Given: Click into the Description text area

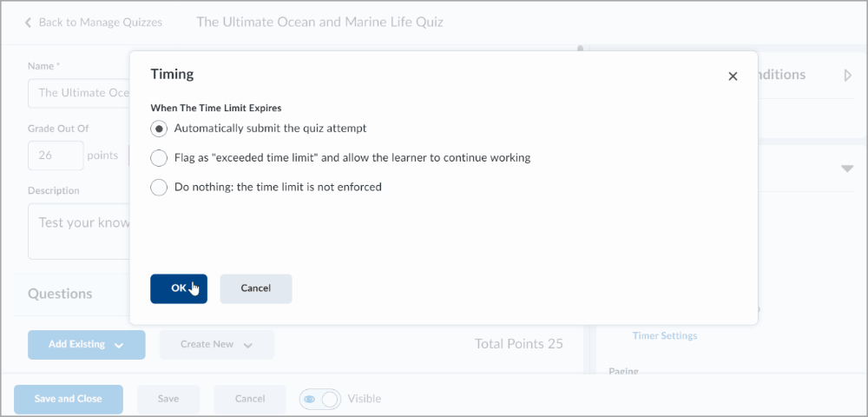Looking at the screenshot, I should point(78,231).
